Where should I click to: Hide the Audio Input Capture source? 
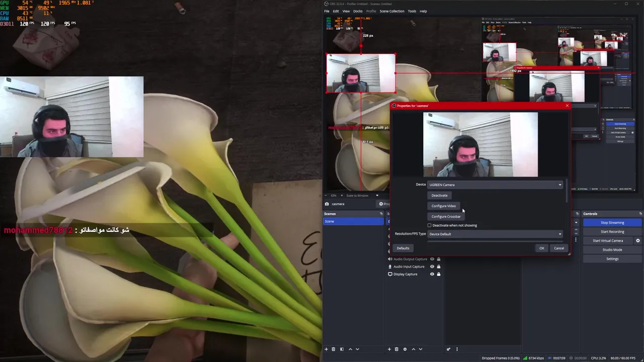(432, 266)
